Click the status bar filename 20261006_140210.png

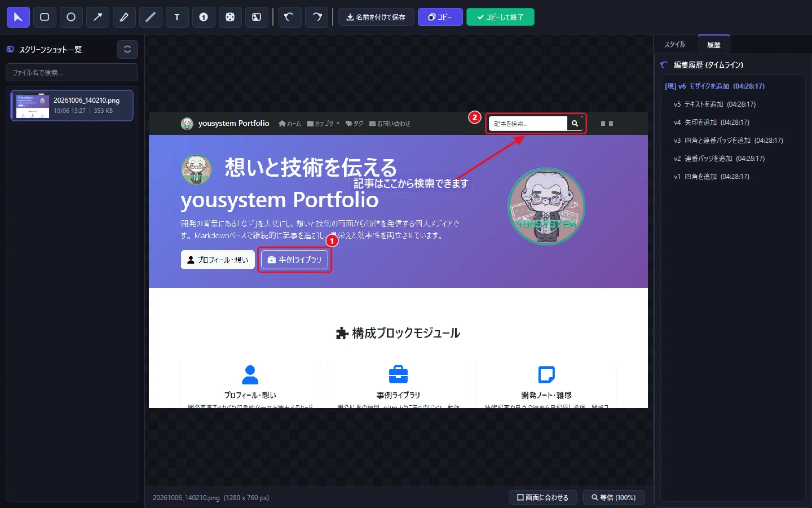(186, 498)
